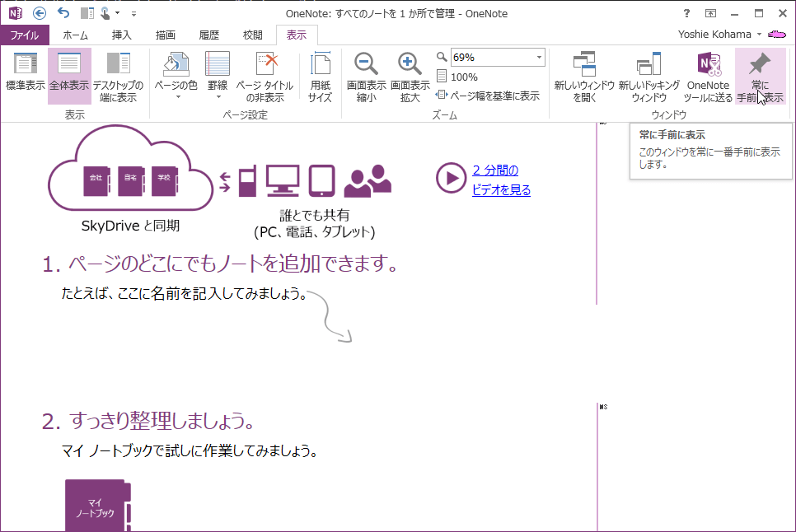Click the pink user avatar picture
Viewport: 796px width, 532px height.
point(777,35)
